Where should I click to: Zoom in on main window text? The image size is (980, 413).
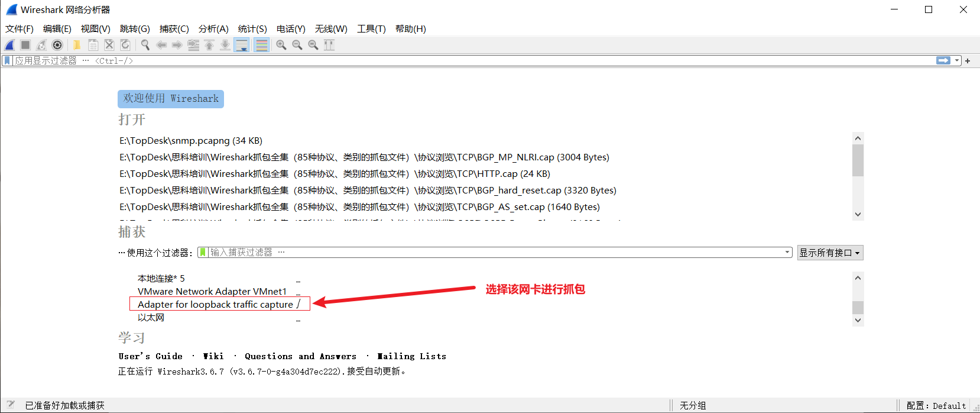click(281, 45)
